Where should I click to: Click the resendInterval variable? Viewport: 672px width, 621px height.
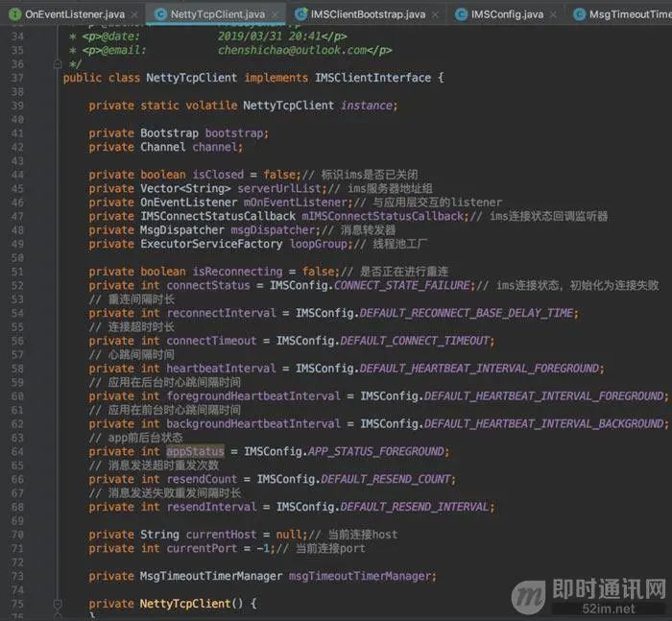click(x=211, y=507)
